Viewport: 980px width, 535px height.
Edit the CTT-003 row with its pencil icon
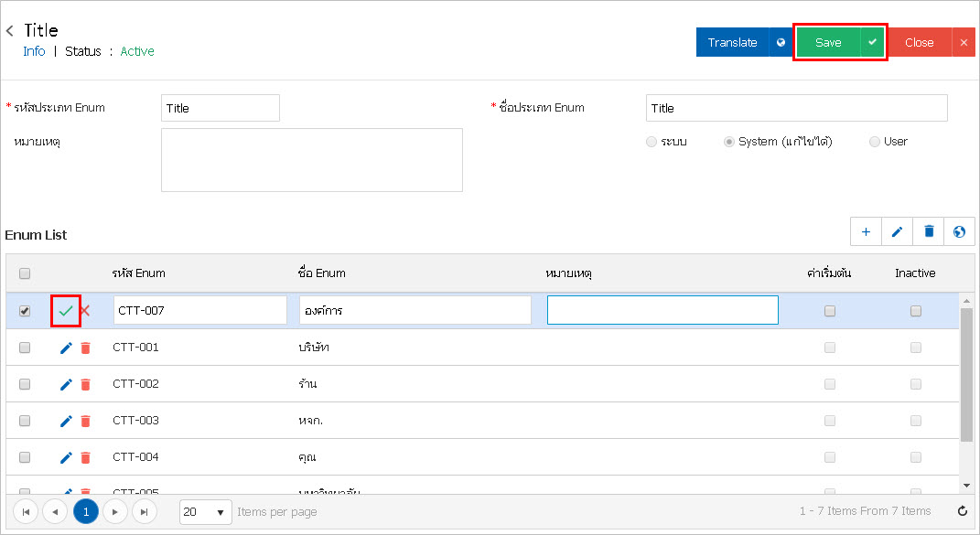coord(66,422)
